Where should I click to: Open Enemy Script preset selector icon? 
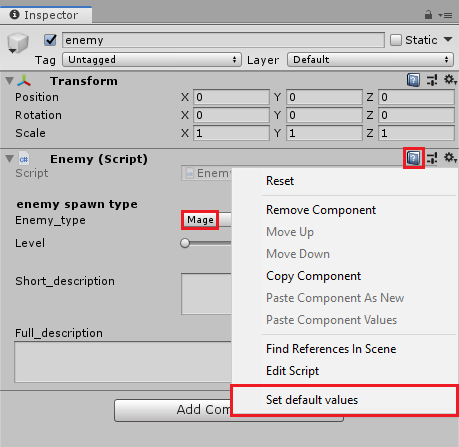tap(432, 158)
